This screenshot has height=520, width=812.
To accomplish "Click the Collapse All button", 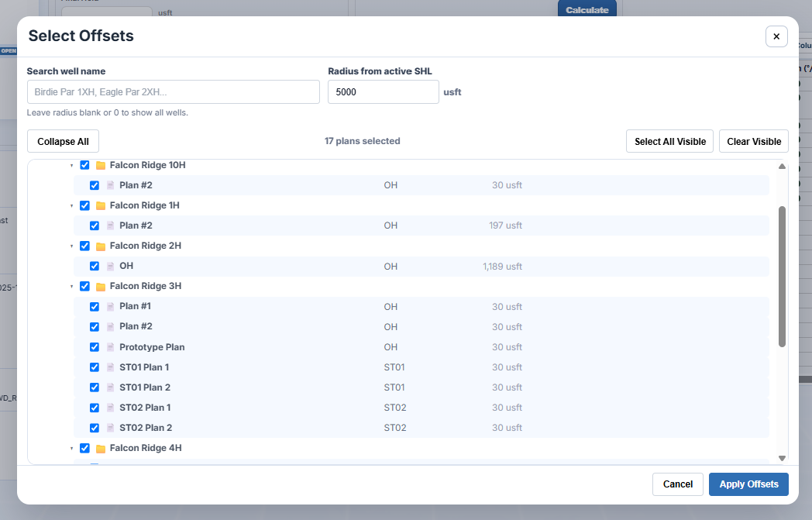I will pyautogui.click(x=64, y=141).
